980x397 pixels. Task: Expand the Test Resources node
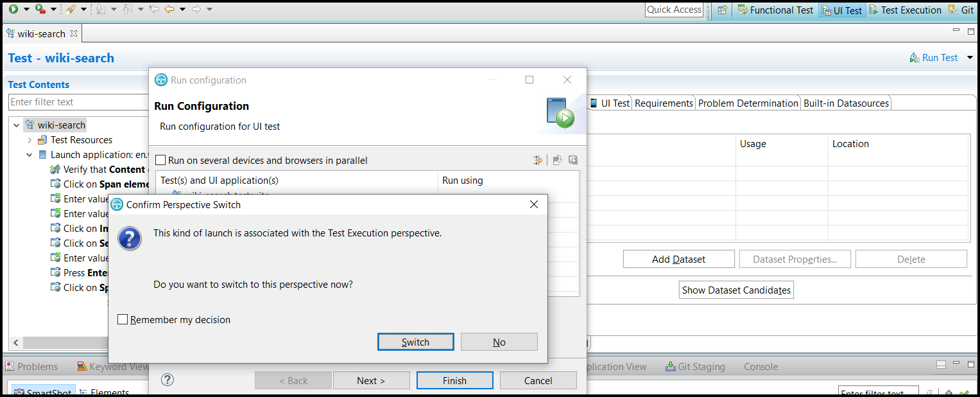(x=30, y=139)
